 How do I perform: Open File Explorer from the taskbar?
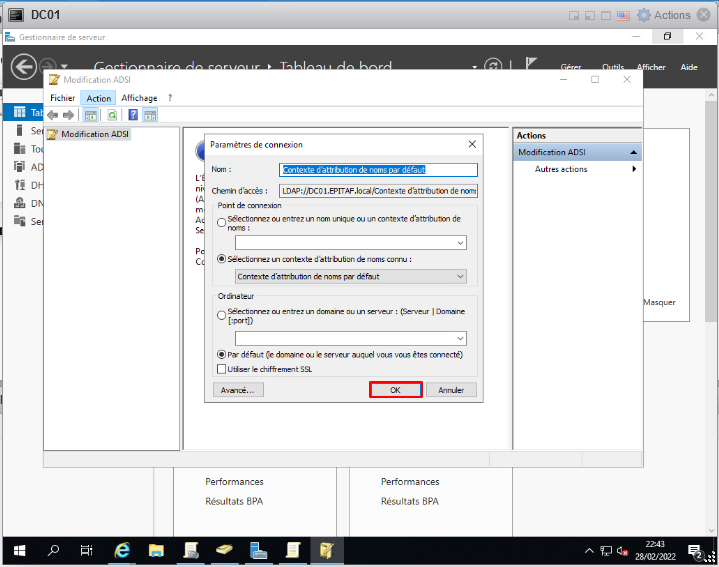[156, 550]
